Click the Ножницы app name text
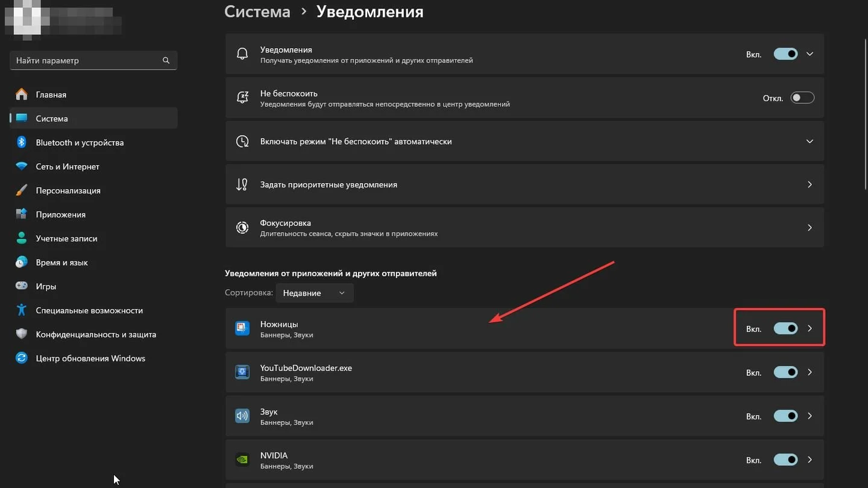This screenshot has height=488, width=868. click(x=279, y=324)
